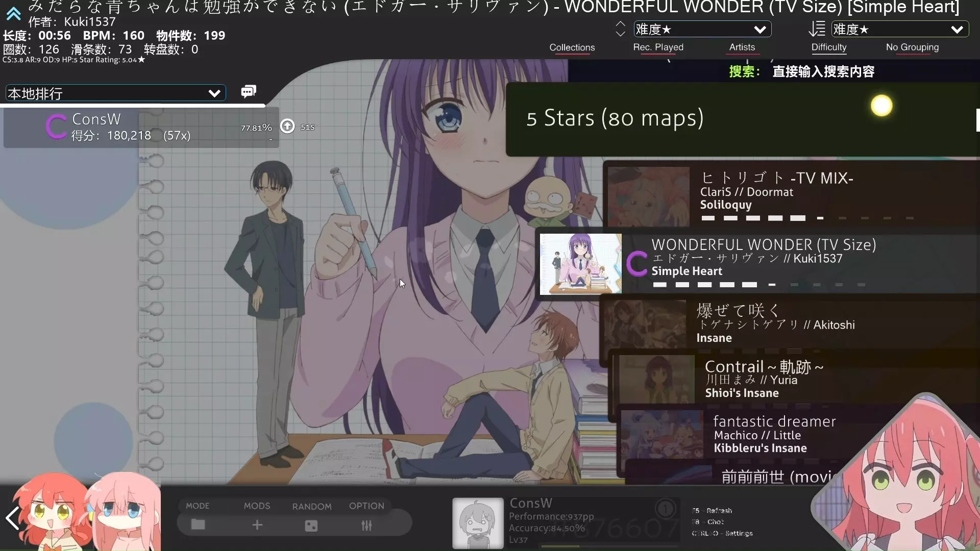
Task: Switch to the Collections tab
Action: click(x=572, y=47)
